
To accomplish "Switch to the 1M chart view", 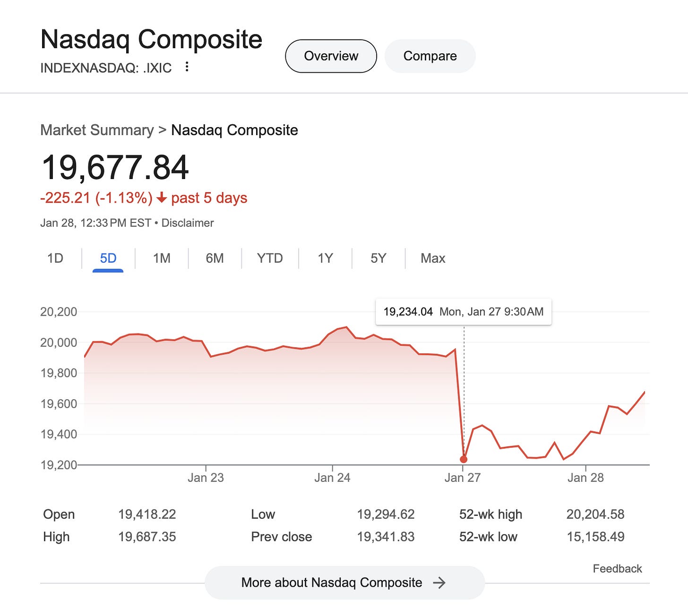I will 160,258.
